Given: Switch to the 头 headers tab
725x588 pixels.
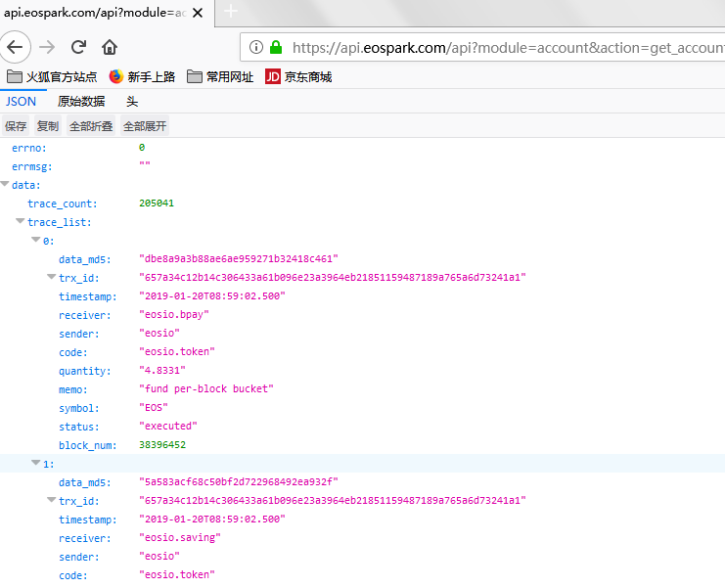Looking at the screenshot, I should pyautogui.click(x=132, y=101).
